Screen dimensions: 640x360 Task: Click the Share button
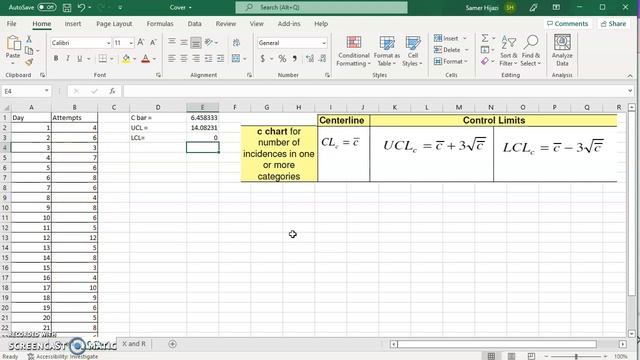(613, 24)
